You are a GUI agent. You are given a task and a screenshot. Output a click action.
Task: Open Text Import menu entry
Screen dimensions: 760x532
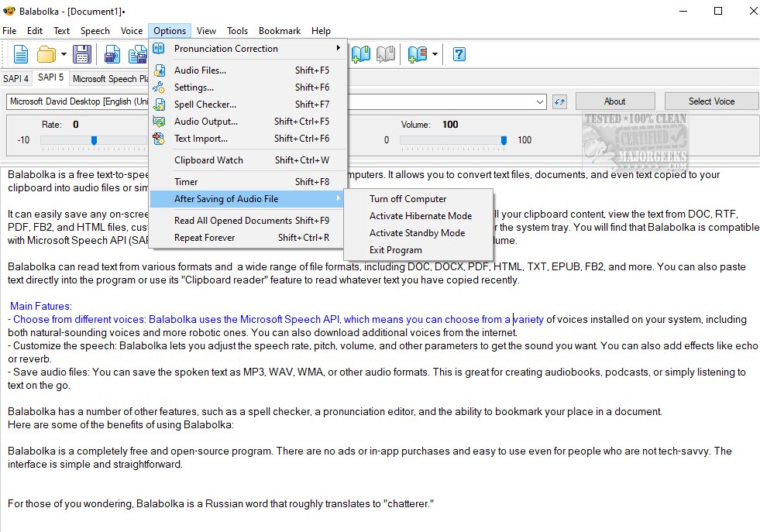pos(248,138)
